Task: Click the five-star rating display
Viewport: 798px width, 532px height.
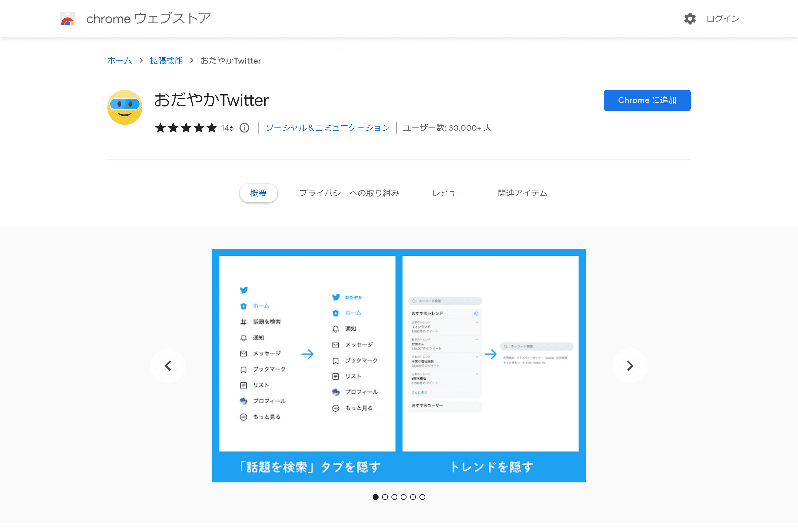Action: point(185,128)
